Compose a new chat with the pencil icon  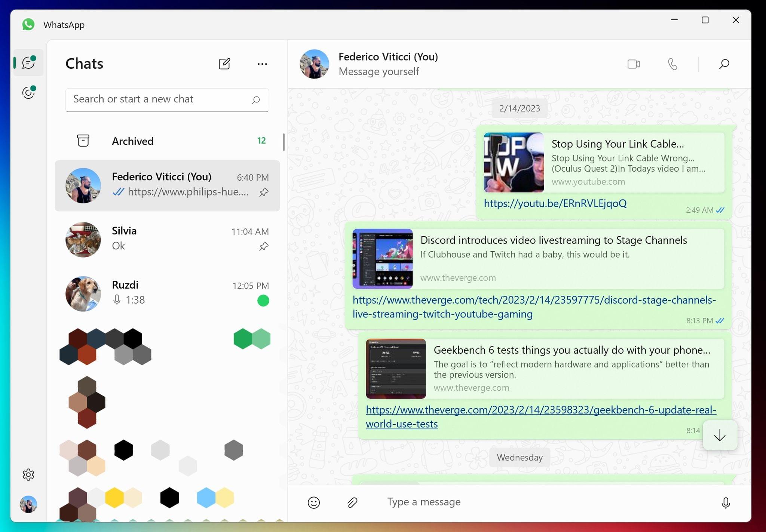225,64
